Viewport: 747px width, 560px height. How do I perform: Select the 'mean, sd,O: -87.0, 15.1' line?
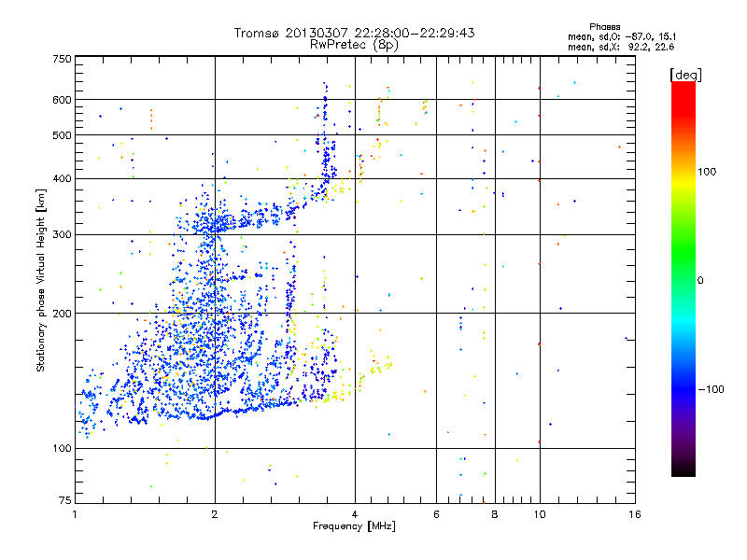621,36
